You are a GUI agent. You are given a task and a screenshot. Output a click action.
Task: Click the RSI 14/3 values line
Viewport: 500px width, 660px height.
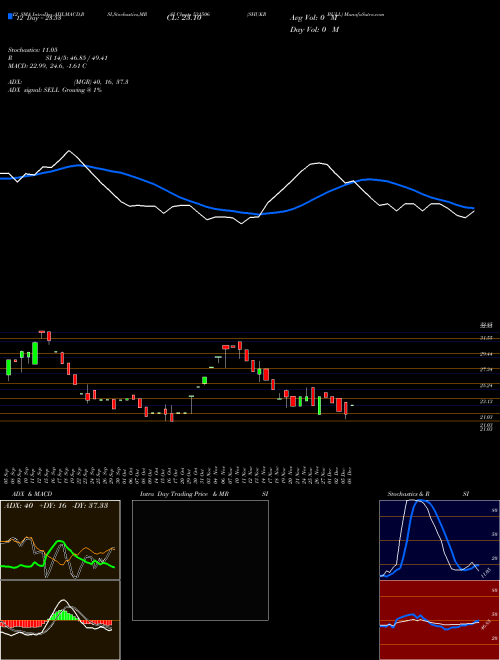[58, 58]
